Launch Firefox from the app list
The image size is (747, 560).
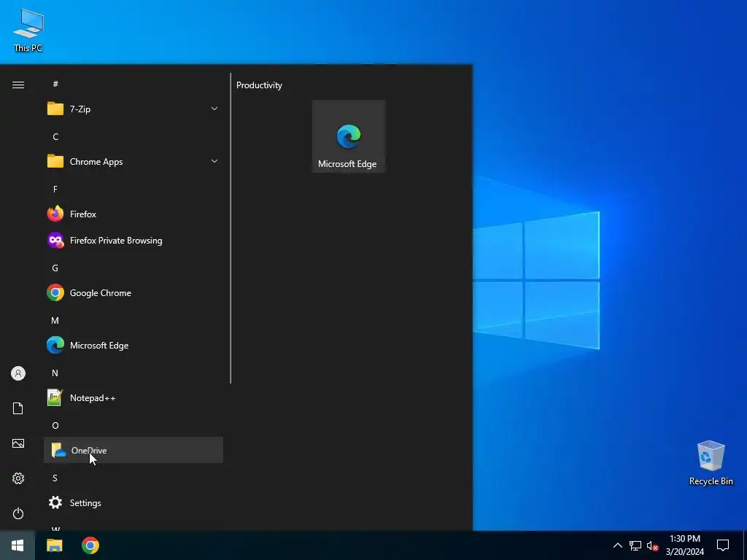(133, 214)
